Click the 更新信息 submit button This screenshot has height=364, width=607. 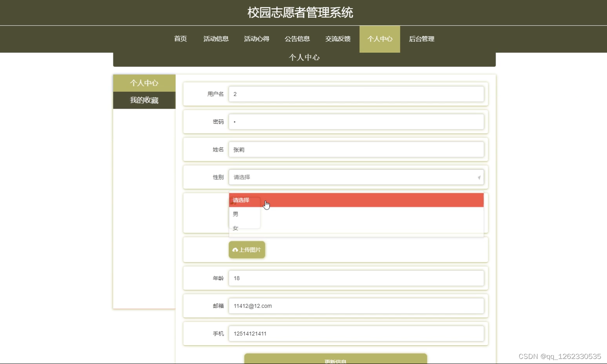pyautogui.click(x=335, y=359)
